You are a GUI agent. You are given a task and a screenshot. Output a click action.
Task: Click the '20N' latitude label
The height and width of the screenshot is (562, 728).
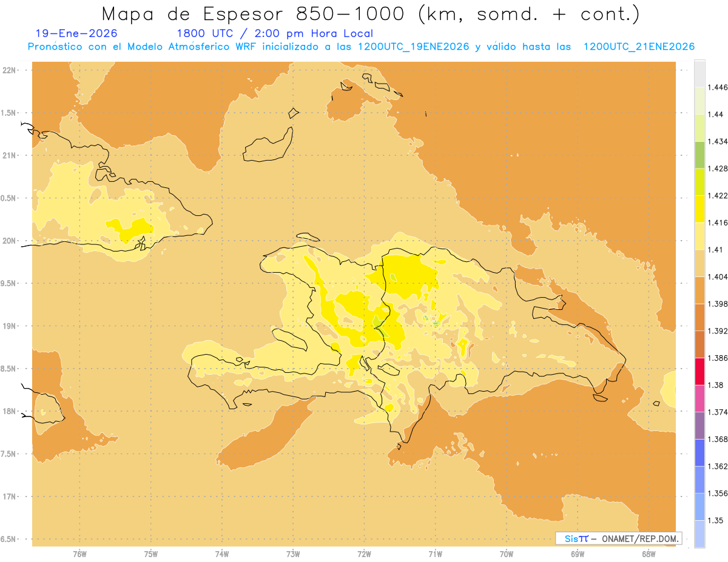click(x=9, y=241)
